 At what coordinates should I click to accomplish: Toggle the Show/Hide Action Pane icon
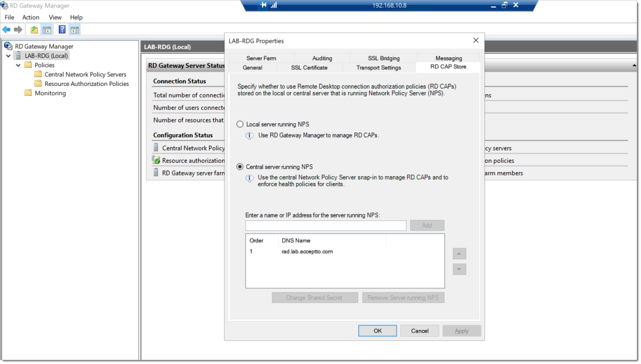pos(75,30)
